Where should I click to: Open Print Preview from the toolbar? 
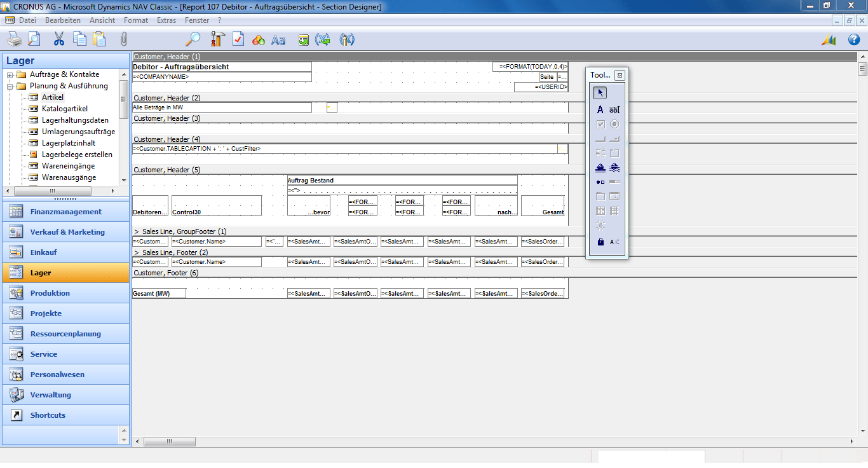[34, 39]
